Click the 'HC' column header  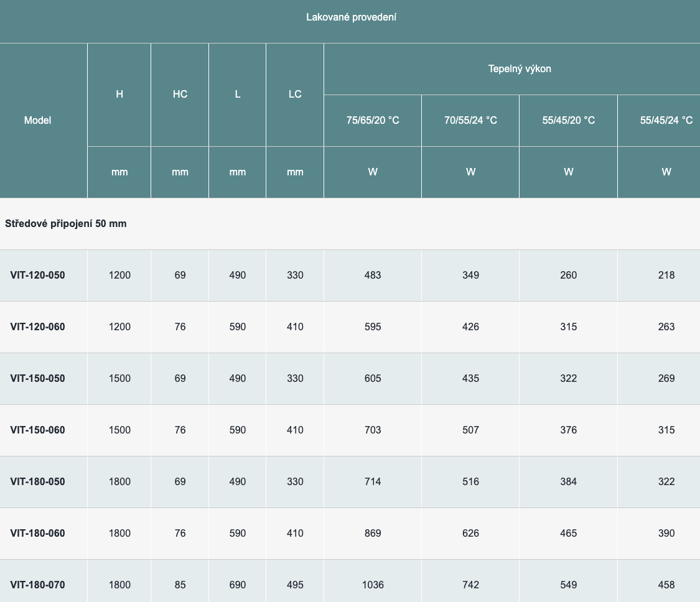180,95
